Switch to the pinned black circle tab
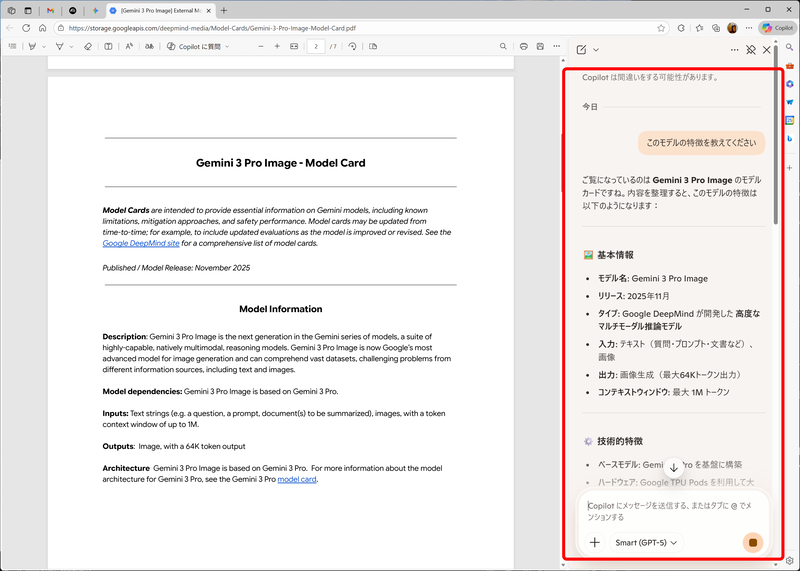This screenshot has width=800, height=571. (72, 10)
